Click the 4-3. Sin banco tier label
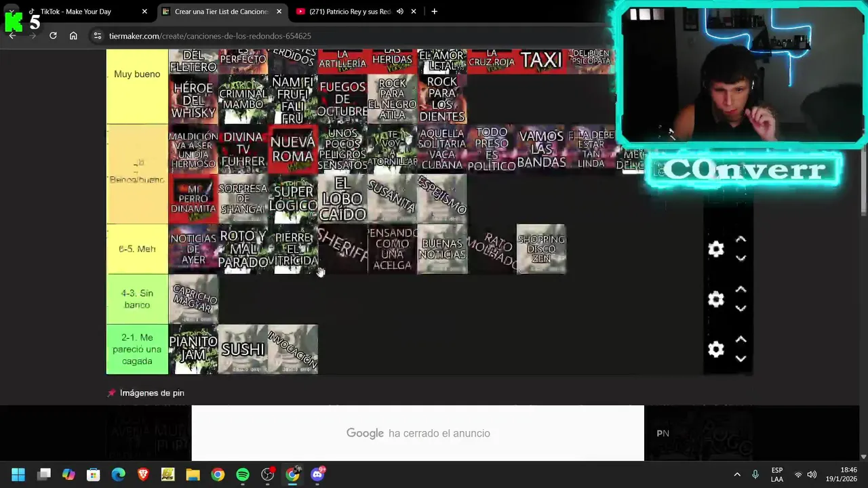868x488 pixels. point(137,300)
